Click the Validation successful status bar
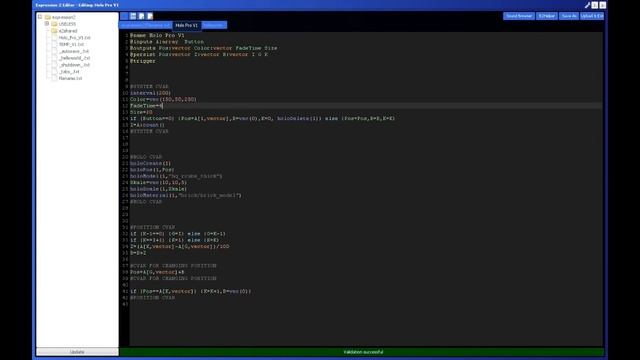Viewport: 640px width, 360px height. pos(362,352)
